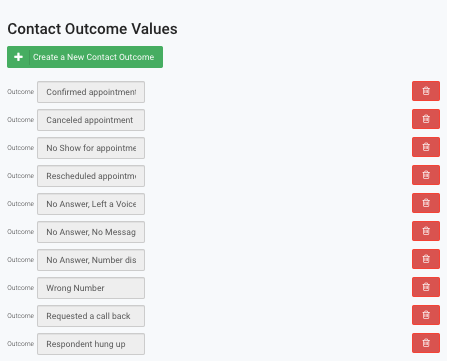The width and height of the screenshot is (453, 361).
Task: Remove No Answer, Number disconnected outcome
Action: tap(426, 259)
